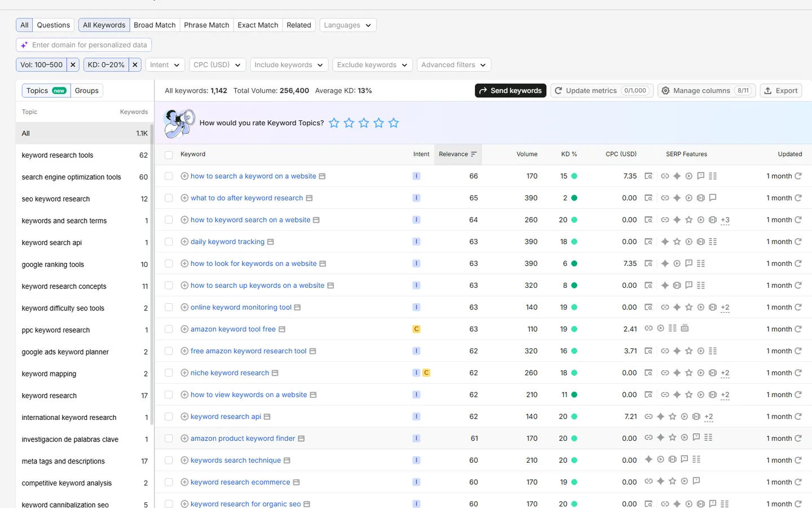Screen dimensions: 812x508
Task: Expand Include keywords dropdown
Action: [289, 65]
